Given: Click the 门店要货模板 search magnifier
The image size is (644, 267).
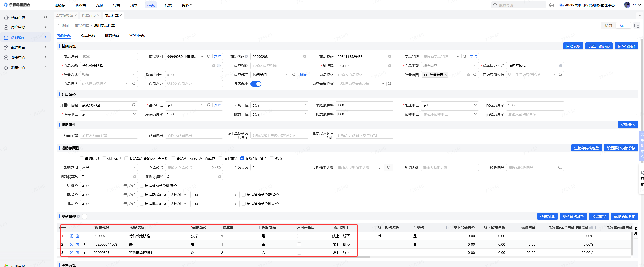Looking at the screenshot, I should pos(560,75).
